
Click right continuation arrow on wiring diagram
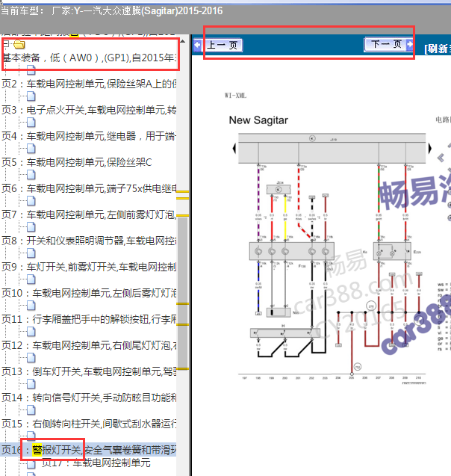click(430, 149)
